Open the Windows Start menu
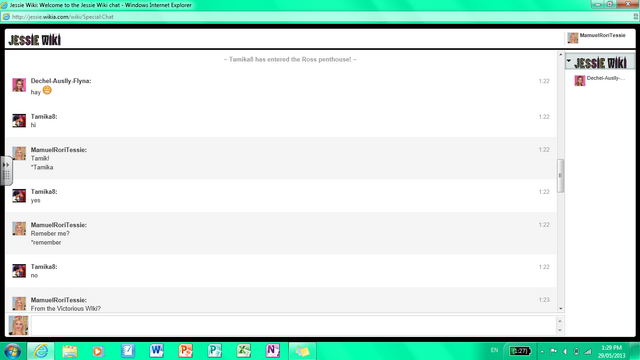This screenshot has width=640, height=360. pyautogui.click(x=12, y=351)
